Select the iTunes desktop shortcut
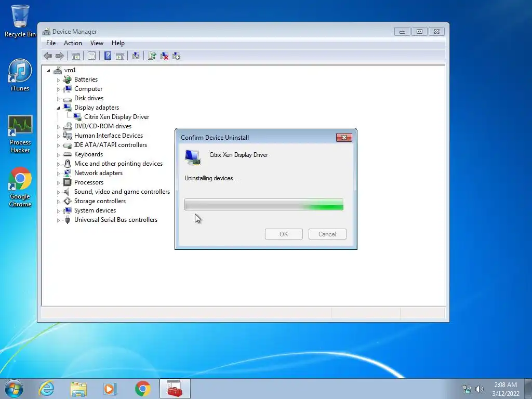 click(20, 75)
